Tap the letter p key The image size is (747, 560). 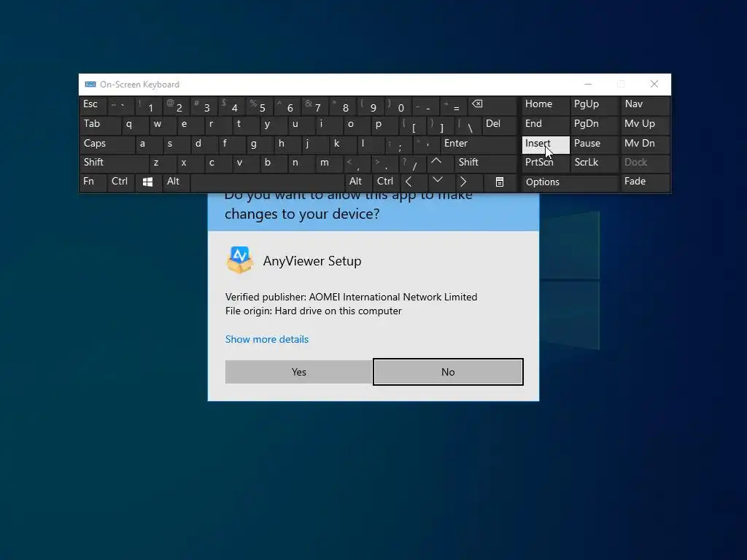click(x=384, y=124)
